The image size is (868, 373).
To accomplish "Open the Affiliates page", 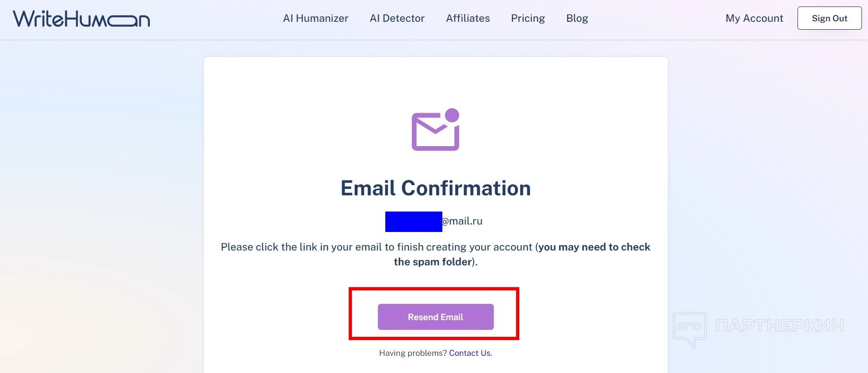I will pos(468,19).
